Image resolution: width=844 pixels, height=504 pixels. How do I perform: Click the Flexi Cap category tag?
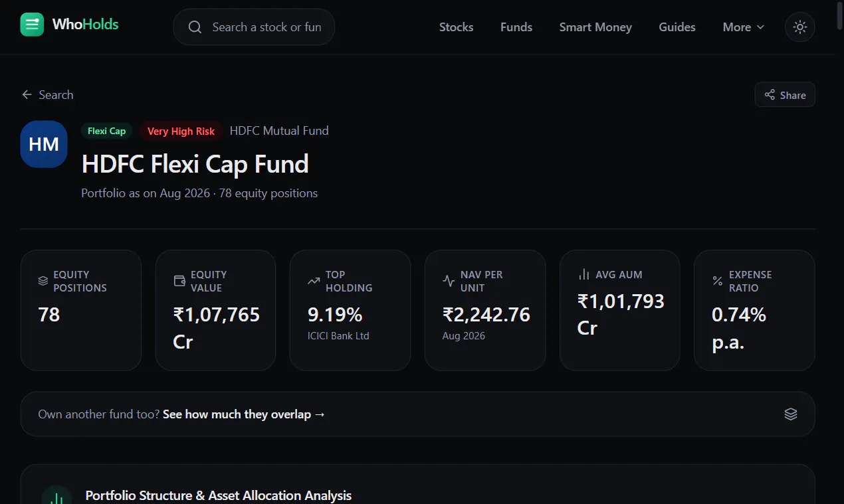[x=107, y=131]
